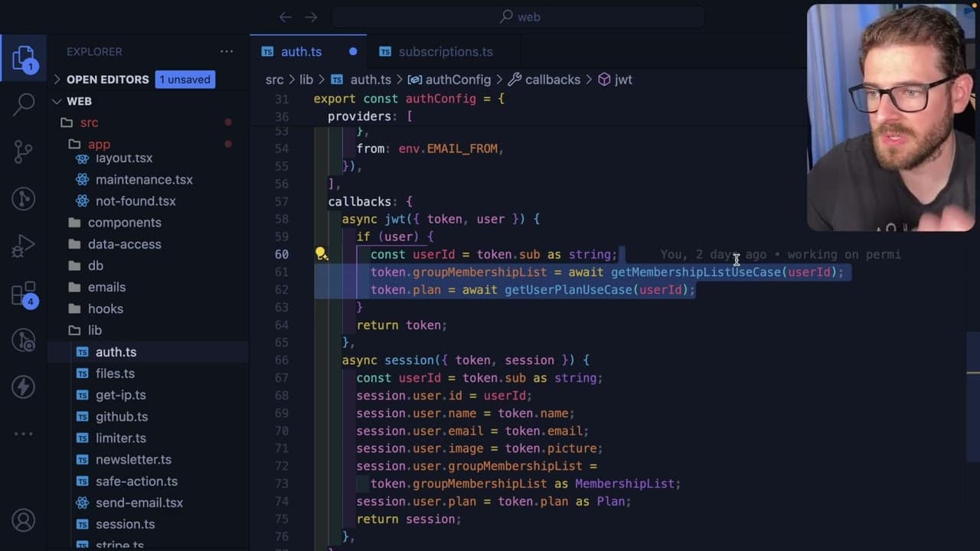Open the Explorer view in activity bar
Image resolution: width=980 pixels, height=551 pixels.
pos(23,58)
